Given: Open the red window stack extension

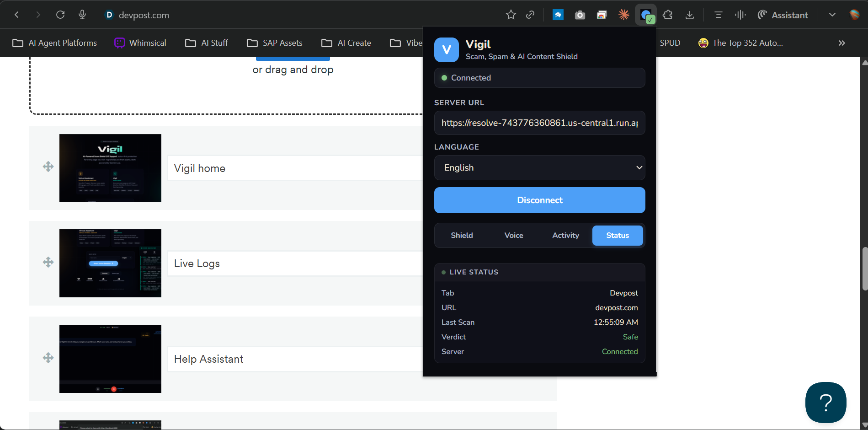Looking at the screenshot, I should (602, 15).
